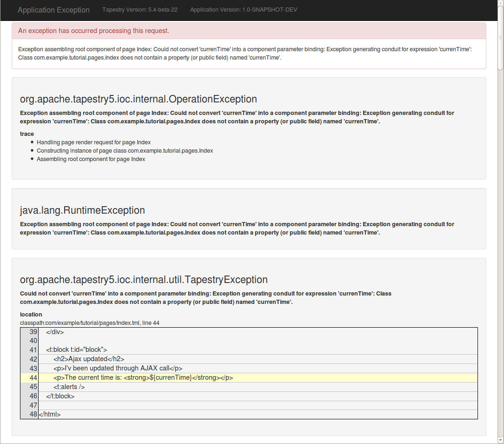
Task: Click the Application Exception navbar title
Action: [x=53, y=10]
